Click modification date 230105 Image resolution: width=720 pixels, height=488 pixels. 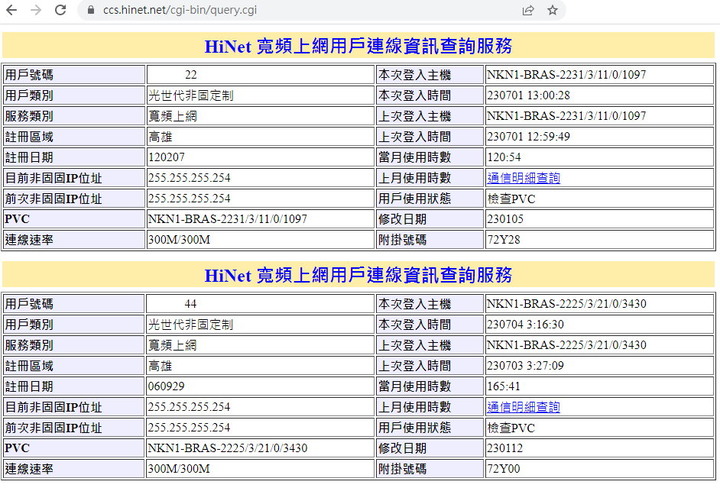[x=505, y=219]
